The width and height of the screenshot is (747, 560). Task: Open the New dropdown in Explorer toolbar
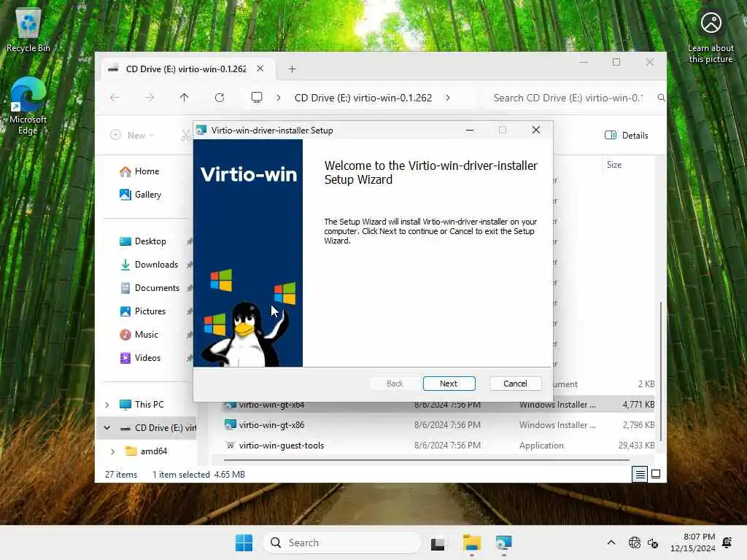click(x=133, y=135)
